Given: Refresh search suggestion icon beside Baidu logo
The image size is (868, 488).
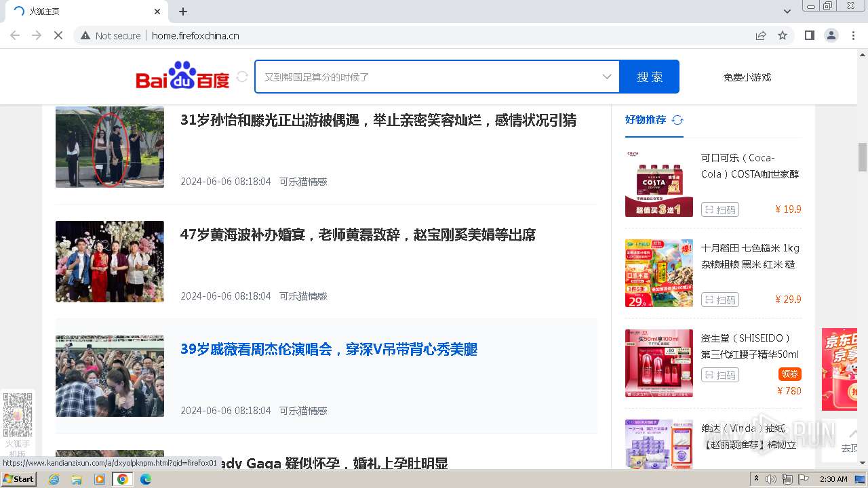Looking at the screenshot, I should click(x=242, y=77).
